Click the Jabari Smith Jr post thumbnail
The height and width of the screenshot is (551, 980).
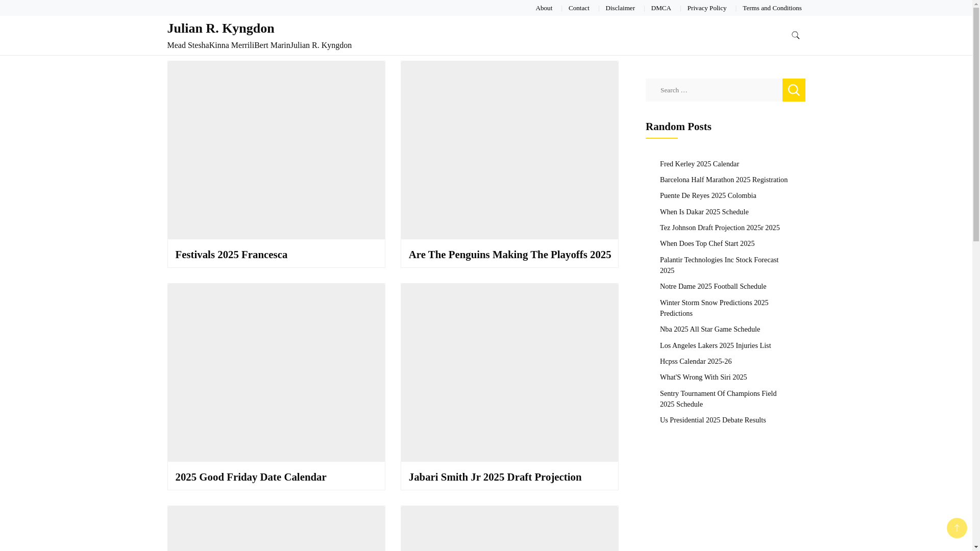509,372
